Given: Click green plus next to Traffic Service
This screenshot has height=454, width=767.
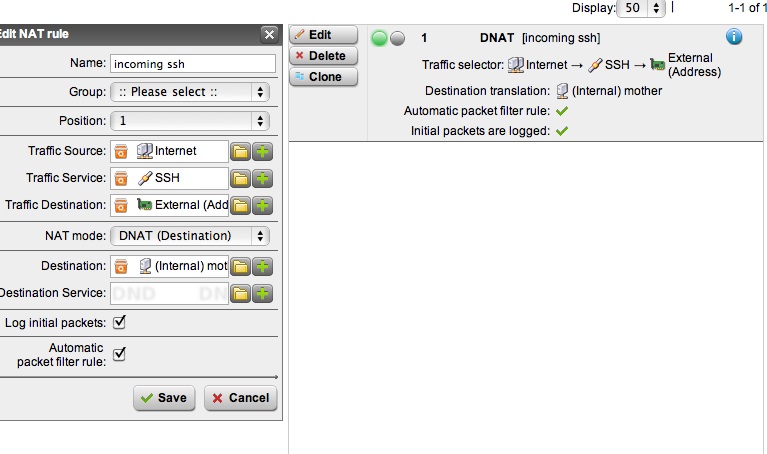Looking at the screenshot, I should [x=262, y=178].
